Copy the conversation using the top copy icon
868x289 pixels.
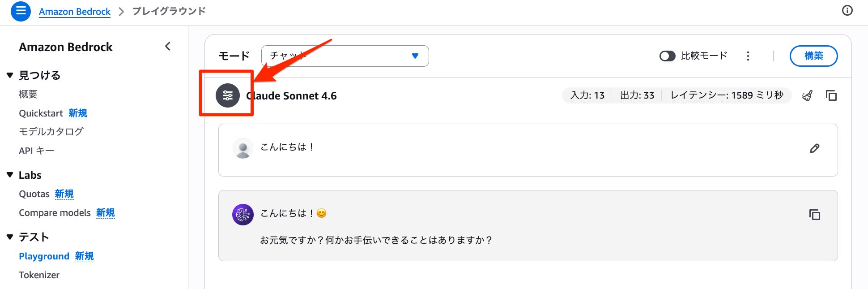(x=832, y=95)
